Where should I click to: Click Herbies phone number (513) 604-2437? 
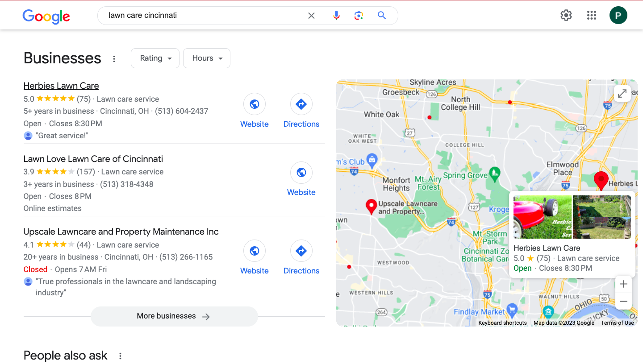(x=182, y=111)
